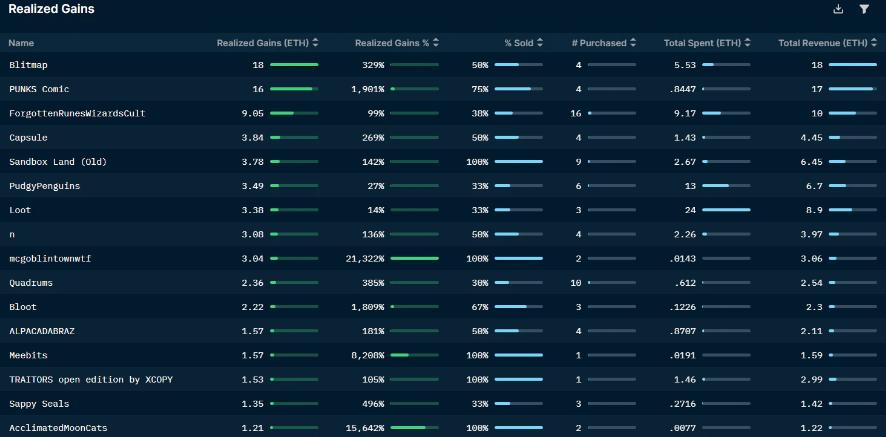This screenshot has height=437, width=886.
Task: Sort by Realized Gains (ETH) arrows
Action: pyautogui.click(x=315, y=43)
